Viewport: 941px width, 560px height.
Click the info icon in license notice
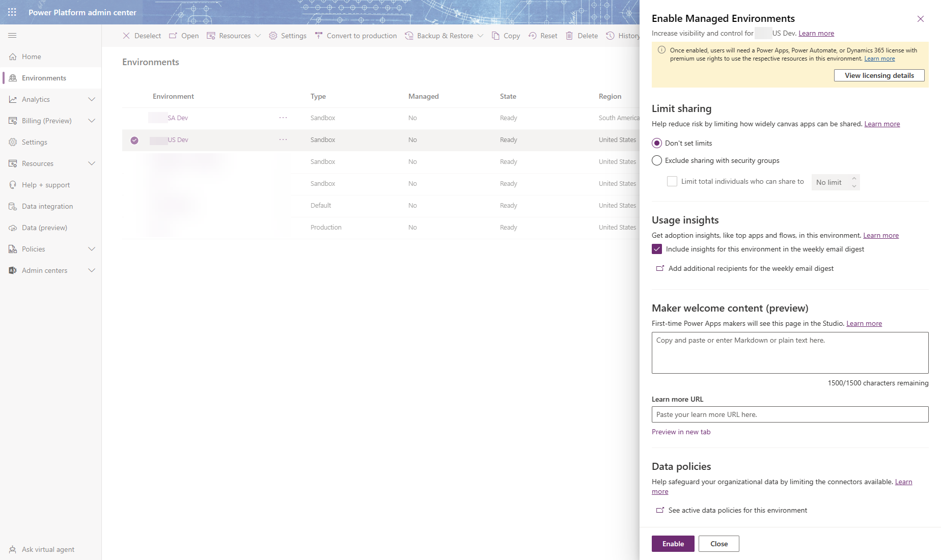tap(661, 50)
